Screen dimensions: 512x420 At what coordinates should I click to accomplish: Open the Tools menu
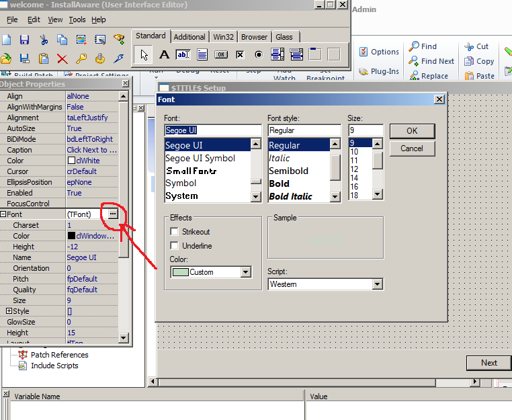pos(77,19)
